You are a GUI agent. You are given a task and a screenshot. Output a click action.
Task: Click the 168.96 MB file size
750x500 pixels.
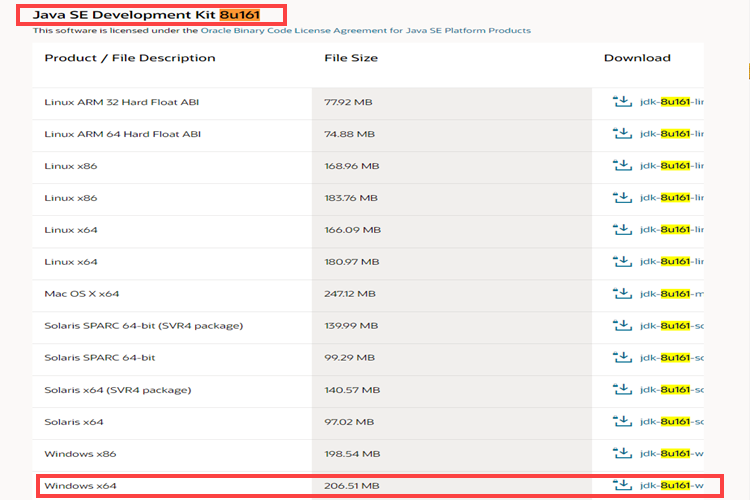[x=352, y=166]
